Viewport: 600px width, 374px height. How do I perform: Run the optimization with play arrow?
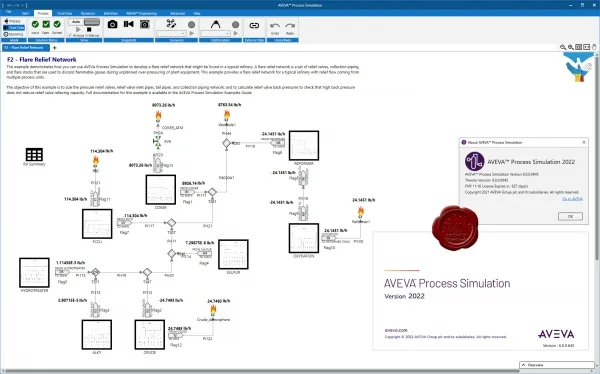[236, 34]
